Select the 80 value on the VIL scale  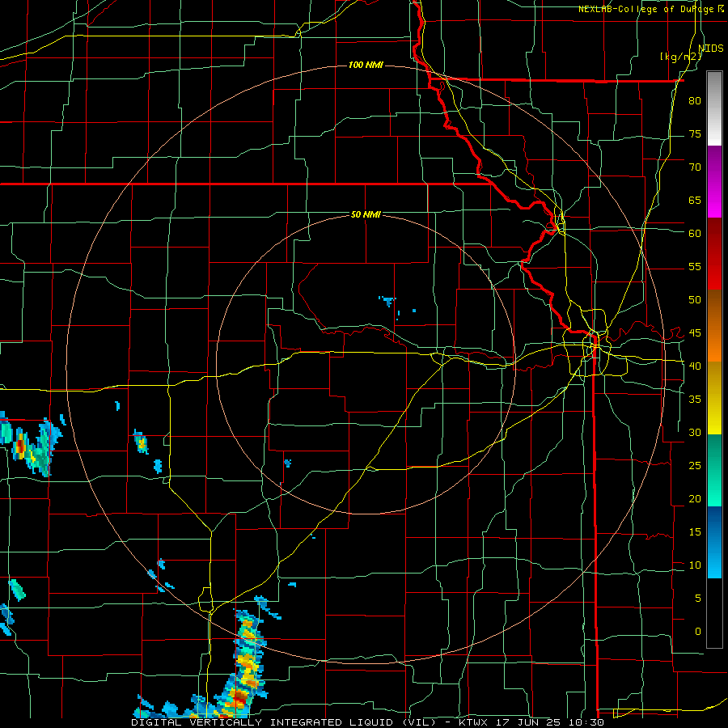695,101
